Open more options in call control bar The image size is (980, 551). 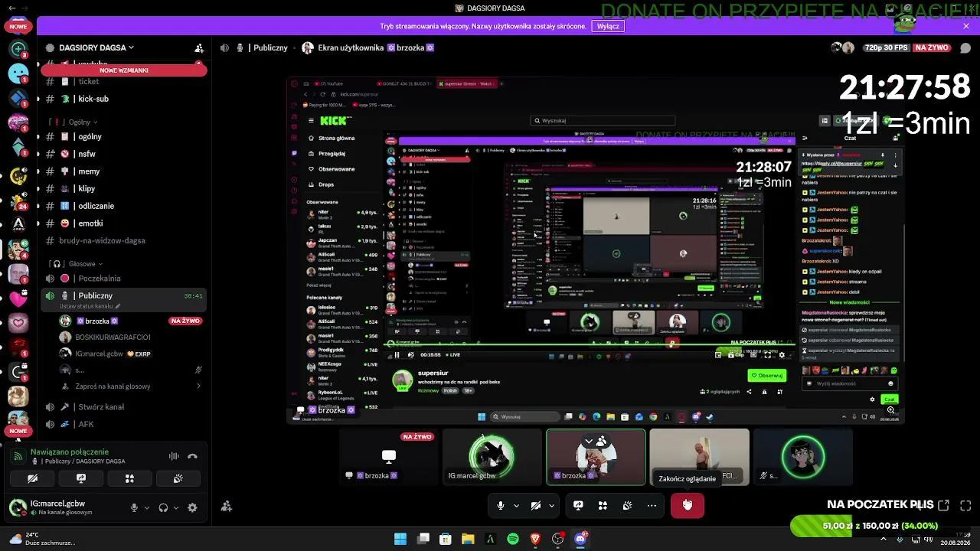652,505
